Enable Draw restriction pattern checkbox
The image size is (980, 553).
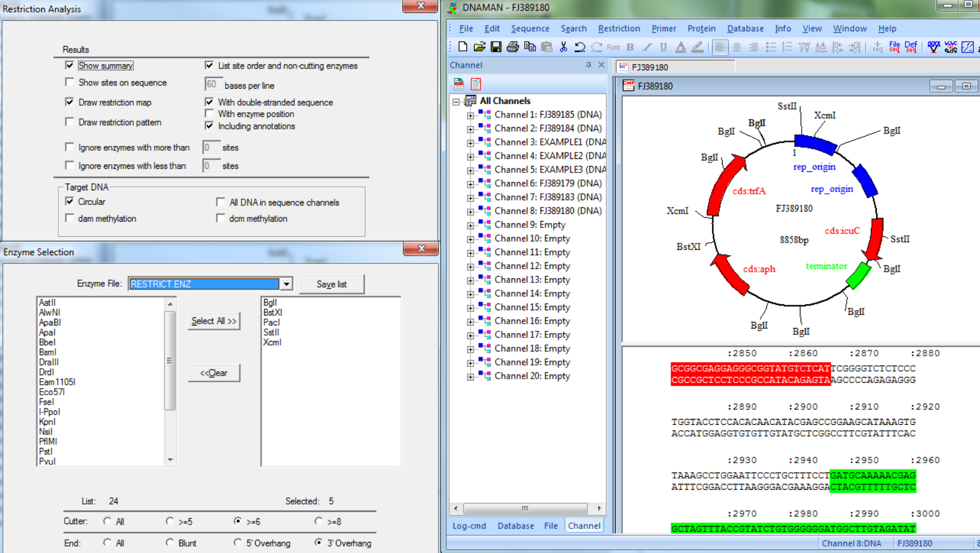70,122
